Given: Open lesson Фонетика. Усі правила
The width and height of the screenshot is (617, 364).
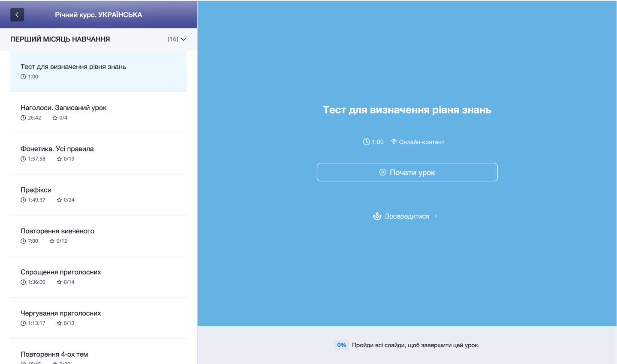Looking at the screenshot, I should pyautogui.click(x=99, y=153).
